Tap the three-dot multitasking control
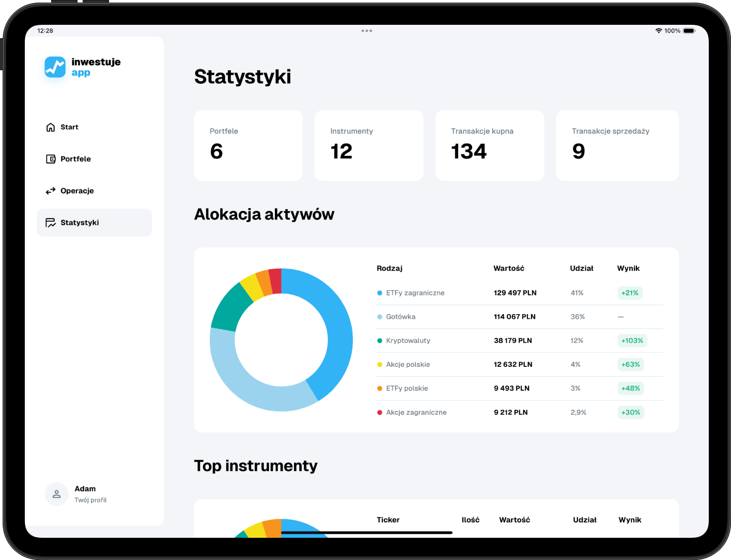Image resolution: width=731 pixels, height=560 pixels. [x=367, y=31]
